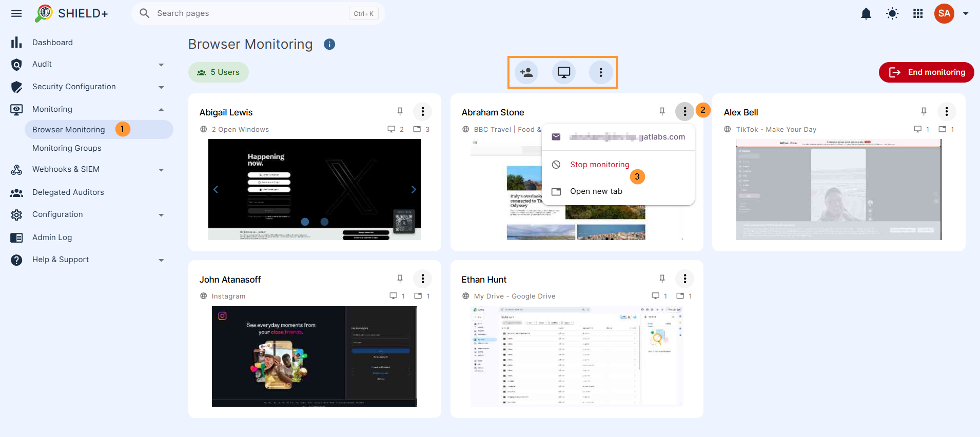Image resolution: width=980 pixels, height=437 pixels.
Task: Click the Configuration gear icon
Action: pyautogui.click(x=16, y=215)
